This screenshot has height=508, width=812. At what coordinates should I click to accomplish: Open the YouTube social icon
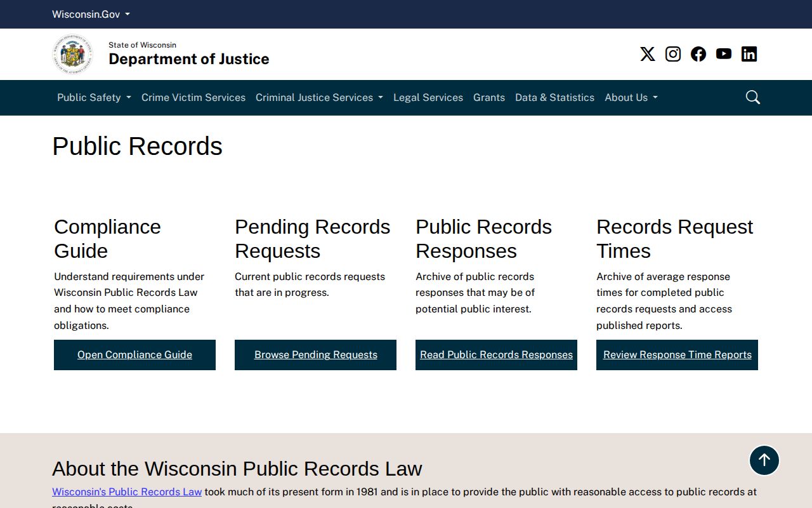723,54
